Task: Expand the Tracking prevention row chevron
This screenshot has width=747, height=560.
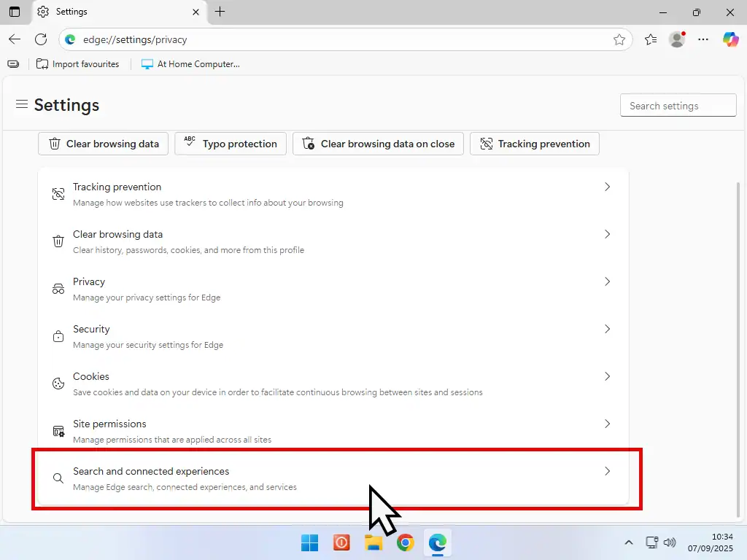Action: coord(607,187)
